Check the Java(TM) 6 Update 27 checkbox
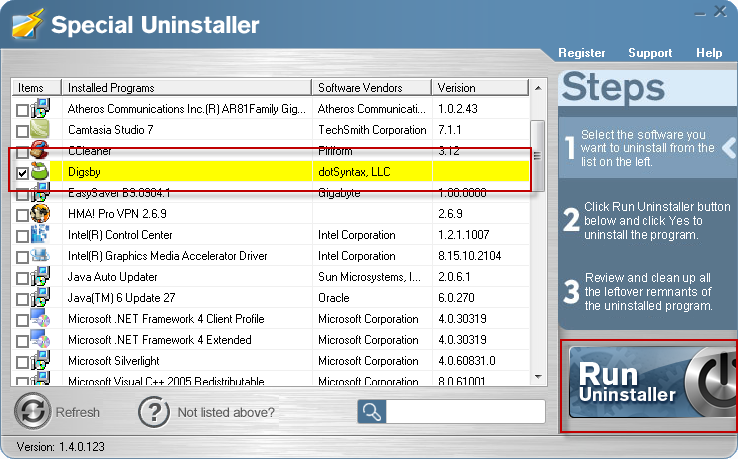Viewport: 738px width, 459px height. (22, 299)
